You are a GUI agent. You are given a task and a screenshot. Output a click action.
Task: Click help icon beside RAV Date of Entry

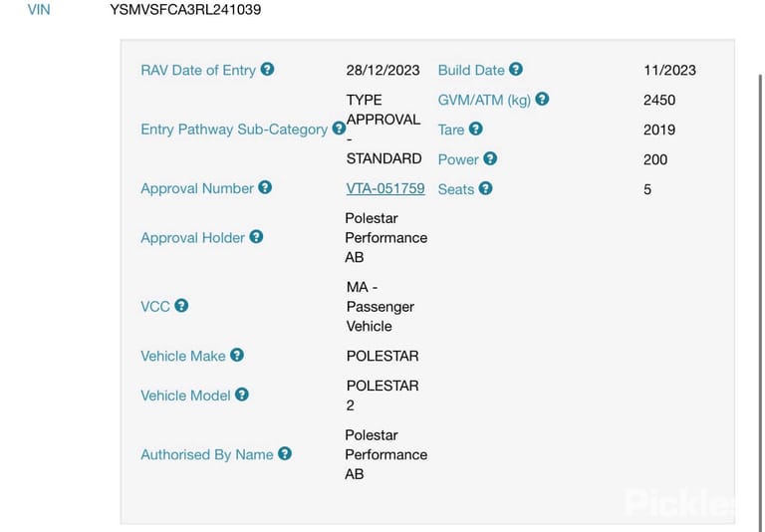(x=267, y=70)
